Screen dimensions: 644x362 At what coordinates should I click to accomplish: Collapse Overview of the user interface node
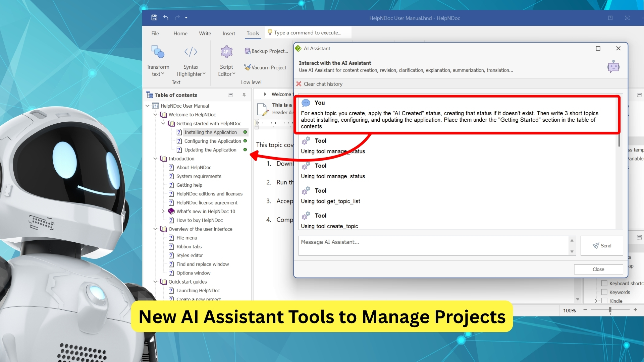point(155,229)
